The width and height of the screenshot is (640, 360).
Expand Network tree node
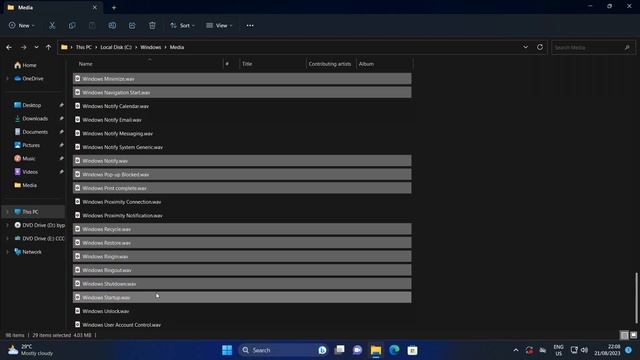click(7, 252)
